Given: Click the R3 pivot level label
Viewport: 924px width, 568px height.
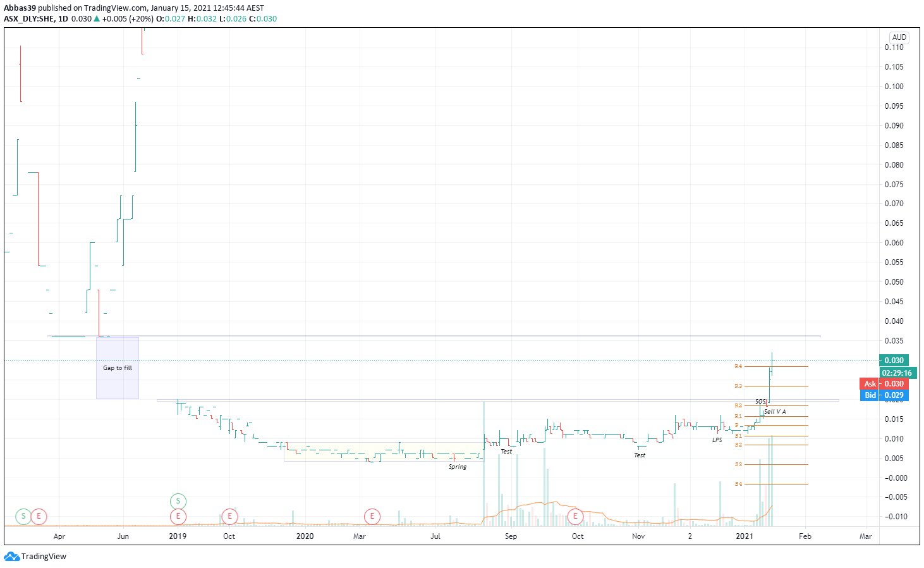Looking at the screenshot, I should (x=738, y=386).
